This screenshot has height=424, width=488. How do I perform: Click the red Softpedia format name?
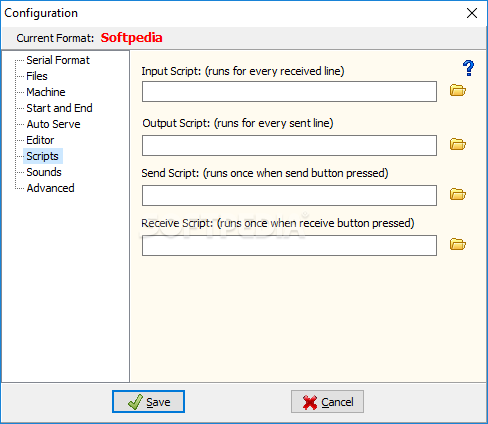[x=132, y=38]
